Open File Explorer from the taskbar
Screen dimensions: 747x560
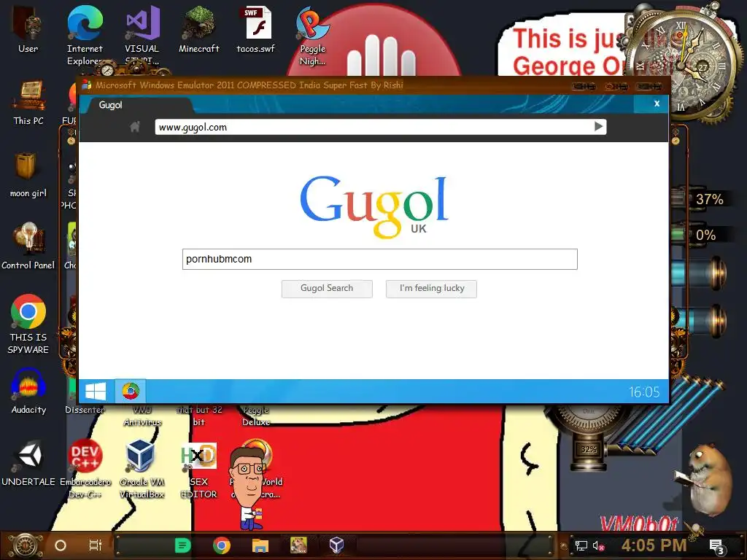click(x=260, y=545)
